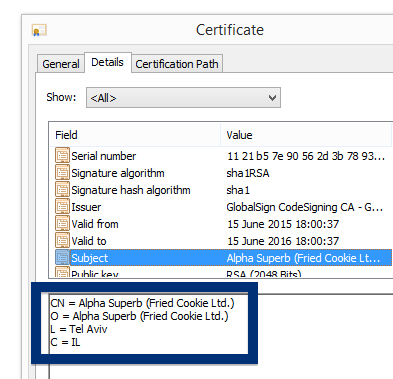The width and height of the screenshot is (393, 379).
Task: Click Alpha Superb value in Subject row
Action: click(x=303, y=258)
